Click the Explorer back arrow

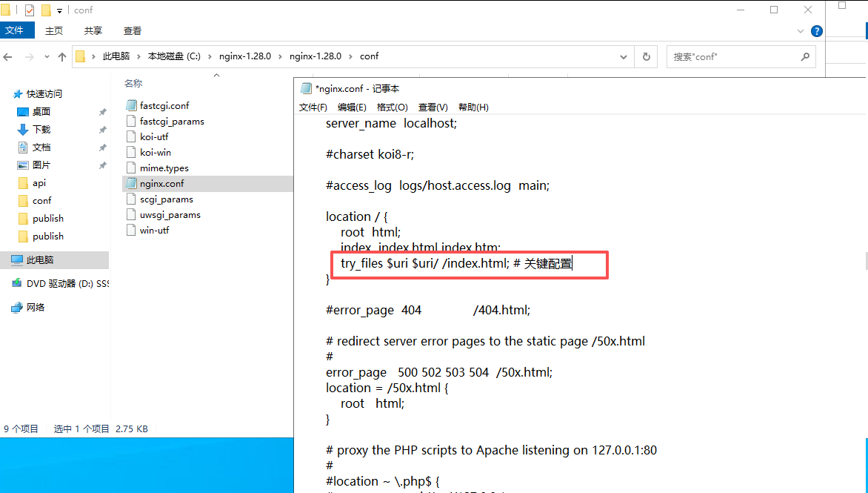pos(7,56)
